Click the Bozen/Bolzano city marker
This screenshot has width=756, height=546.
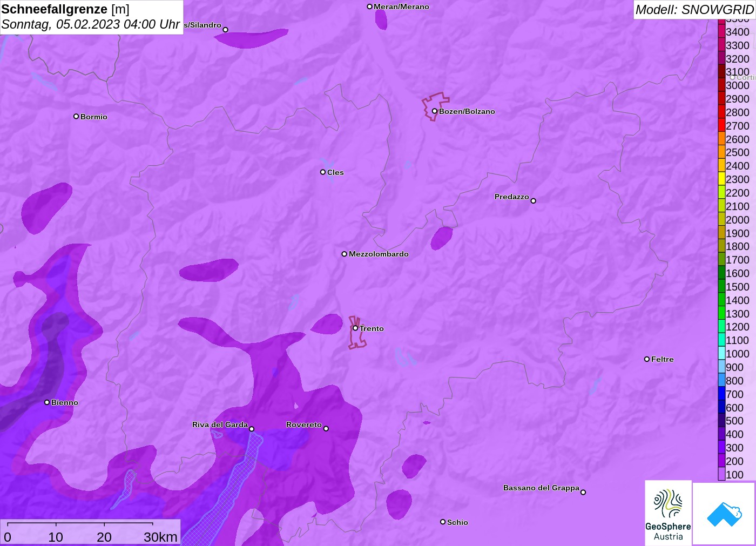(x=434, y=111)
